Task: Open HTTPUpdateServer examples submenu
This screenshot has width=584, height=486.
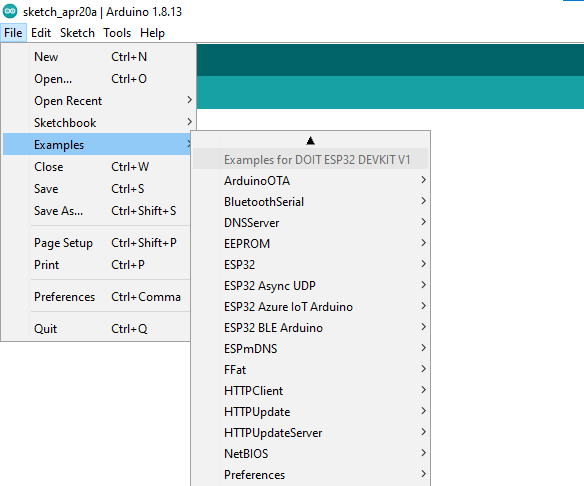Action: pyautogui.click(x=311, y=433)
